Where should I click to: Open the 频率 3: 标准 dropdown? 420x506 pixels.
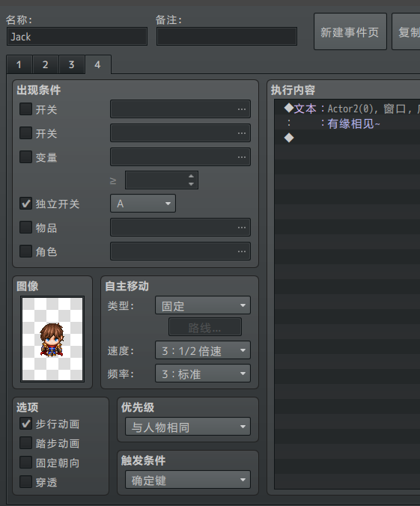tap(203, 374)
